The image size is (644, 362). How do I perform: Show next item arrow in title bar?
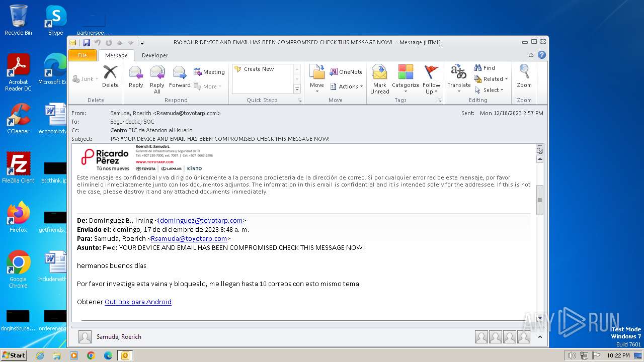130,43
